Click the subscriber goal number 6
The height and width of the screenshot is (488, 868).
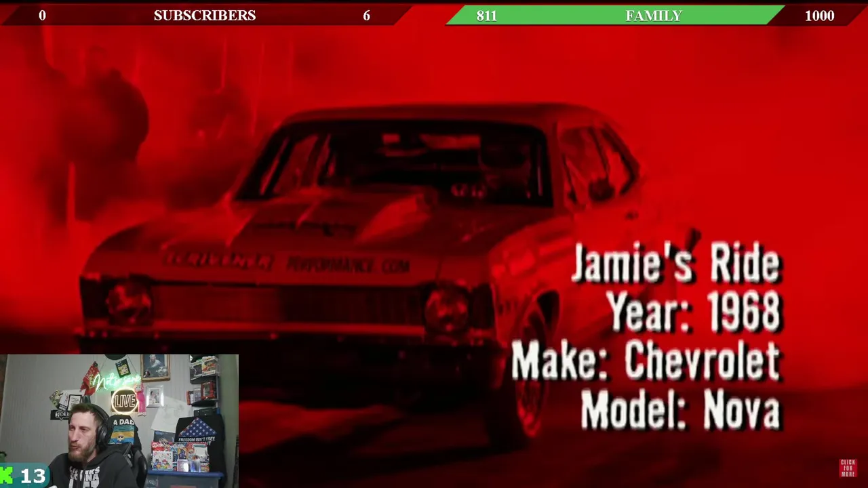point(366,16)
